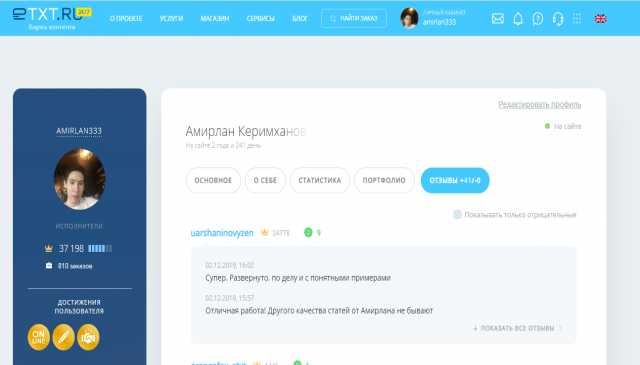640x365 pixels.
Task: Open the Сервисы menu
Action: (x=260, y=19)
